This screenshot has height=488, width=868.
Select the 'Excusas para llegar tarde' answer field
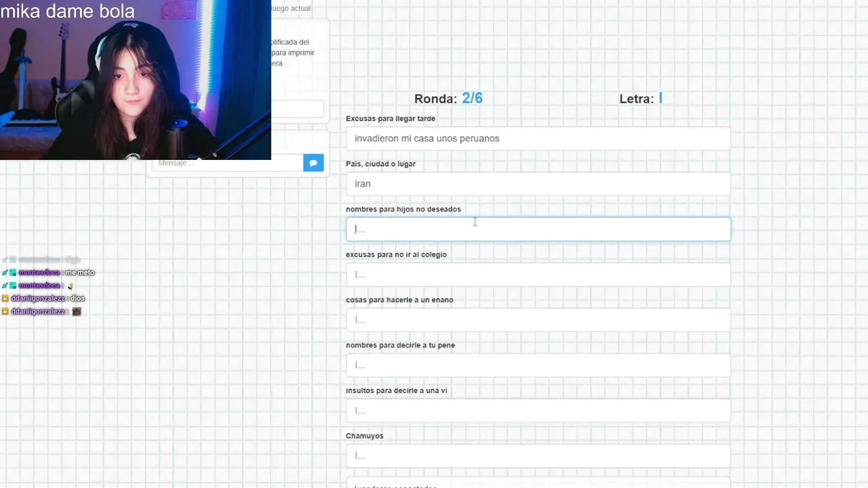pos(538,138)
